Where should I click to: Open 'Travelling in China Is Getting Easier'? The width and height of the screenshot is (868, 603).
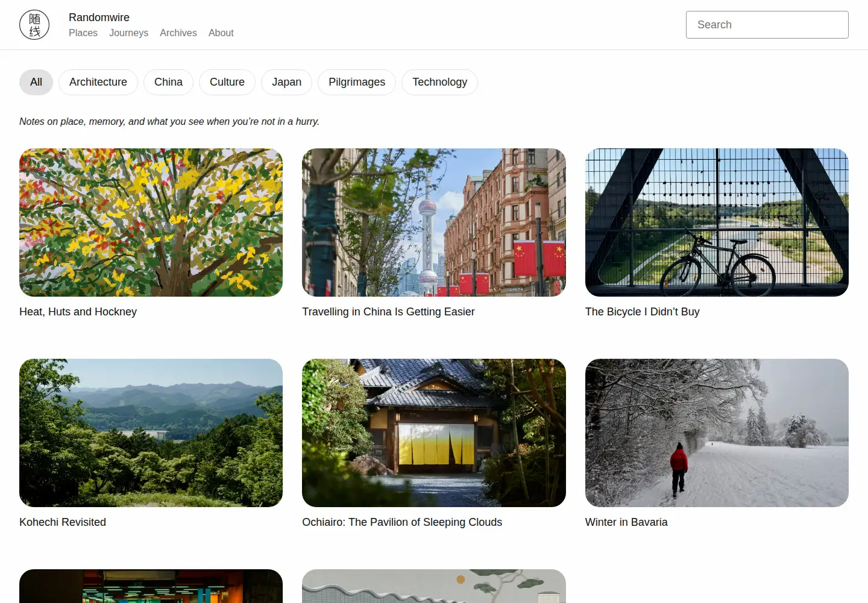(388, 312)
